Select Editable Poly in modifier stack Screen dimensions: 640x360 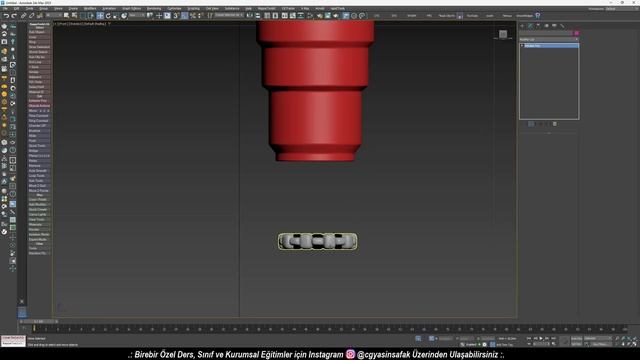(551, 46)
